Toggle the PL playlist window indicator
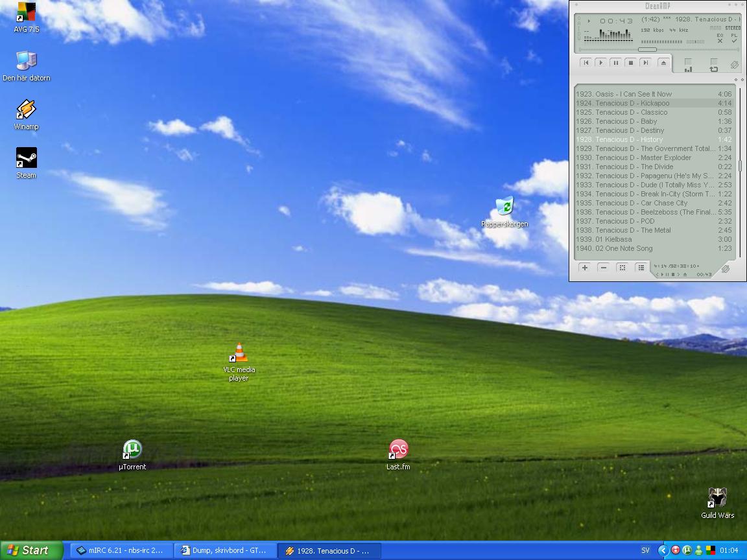The image size is (747, 560). pyautogui.click(x=734, y=38)
